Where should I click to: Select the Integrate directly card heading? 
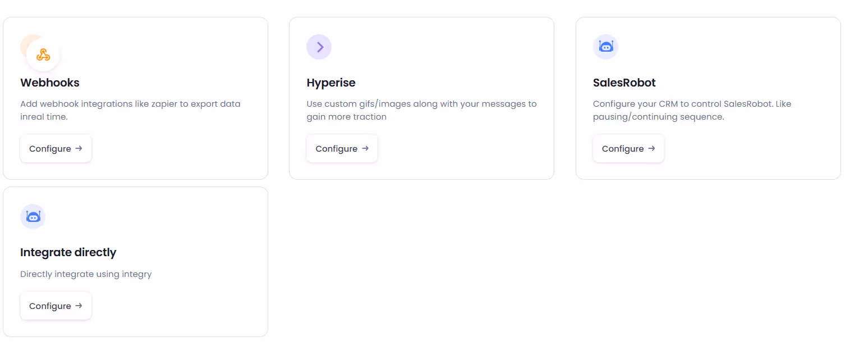(x=68, y=252)
